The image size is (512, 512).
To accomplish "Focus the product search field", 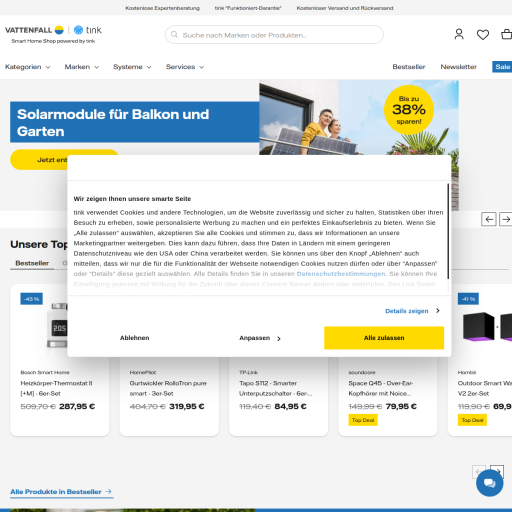I will point(274,35).
